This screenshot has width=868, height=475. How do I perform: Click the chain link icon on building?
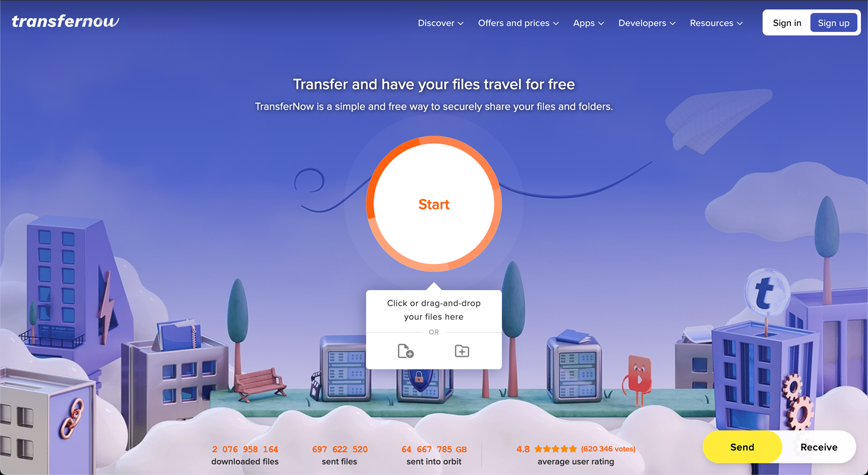pos(72,419)
